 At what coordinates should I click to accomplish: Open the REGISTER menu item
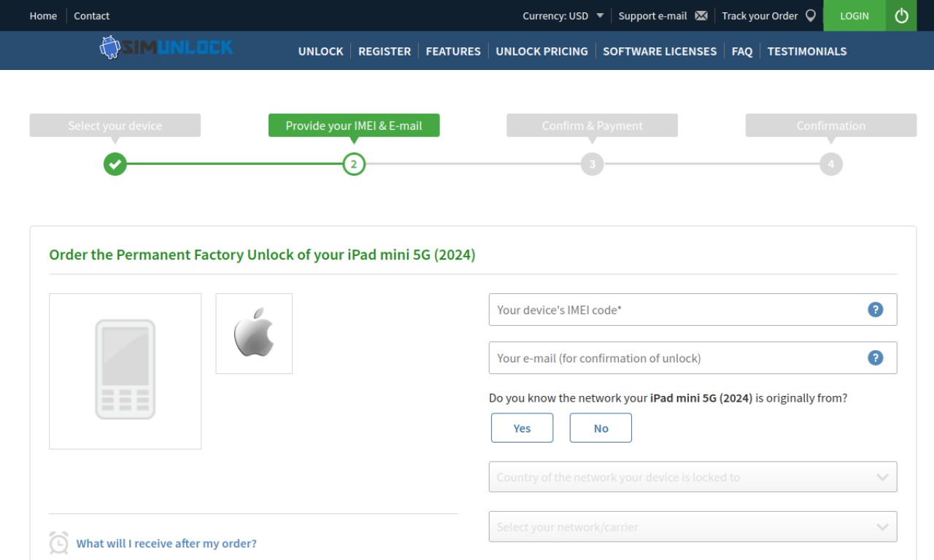pyautogui.click(x=385, y=51)
